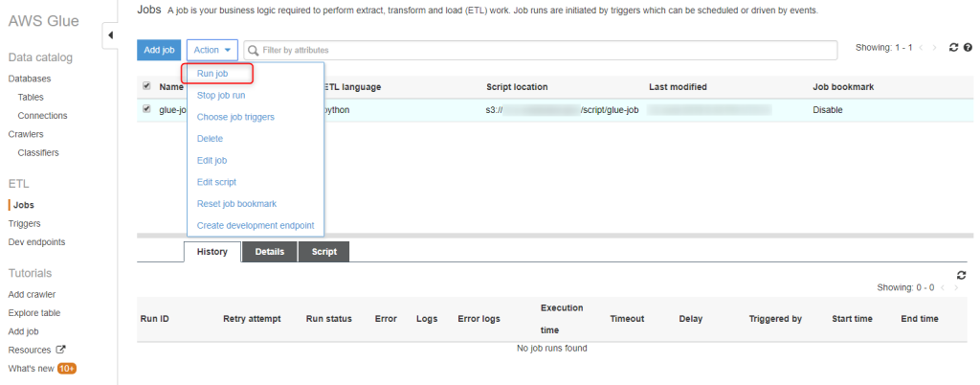Open the help question mark icon

(x=968, y=48)
